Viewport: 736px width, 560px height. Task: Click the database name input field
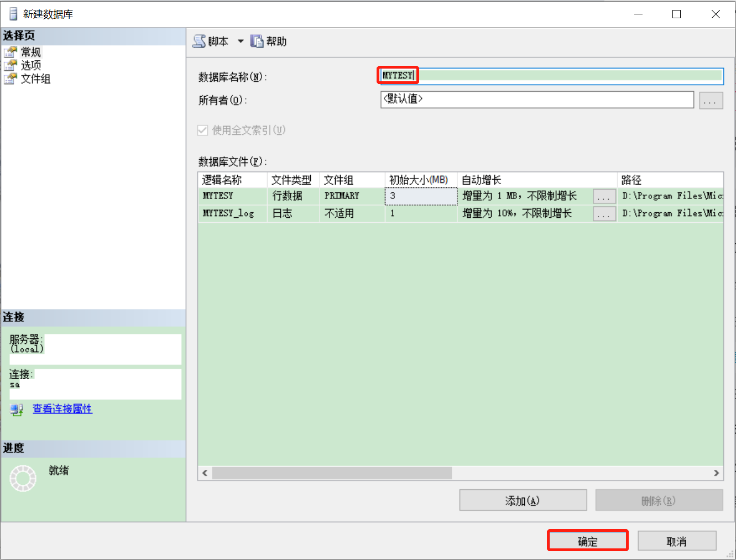(x=551, y=76)
